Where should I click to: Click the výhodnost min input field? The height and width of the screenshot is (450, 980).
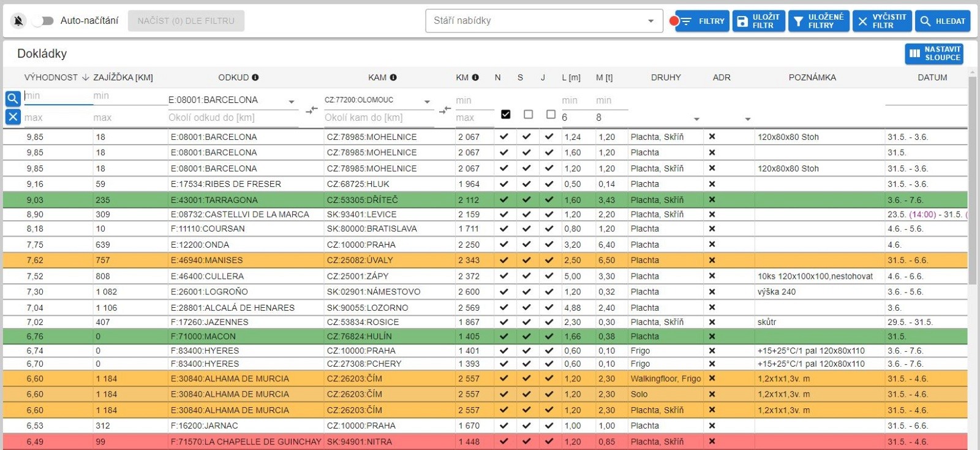58,96
